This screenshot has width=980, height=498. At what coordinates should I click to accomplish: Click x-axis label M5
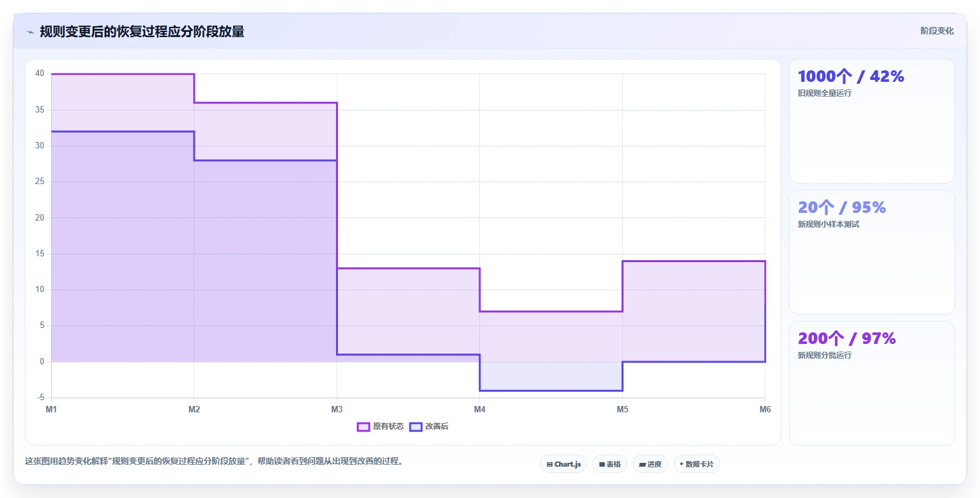pos(622,409)
